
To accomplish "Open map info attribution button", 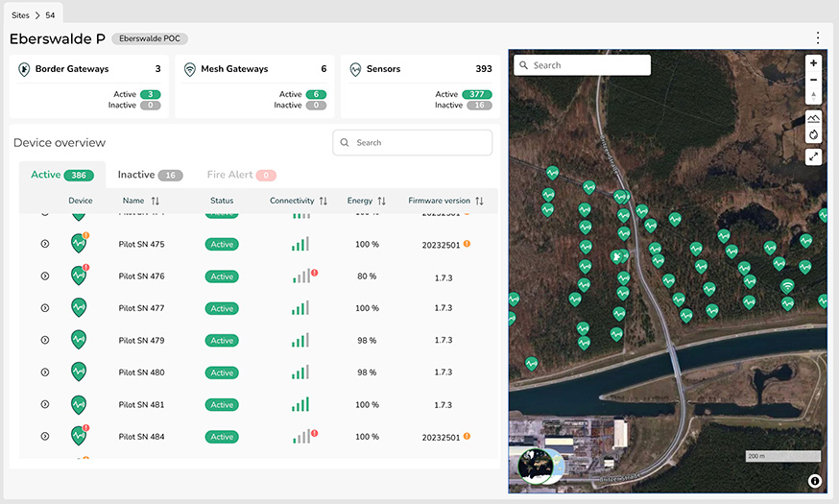I will (x=814, y=481).
